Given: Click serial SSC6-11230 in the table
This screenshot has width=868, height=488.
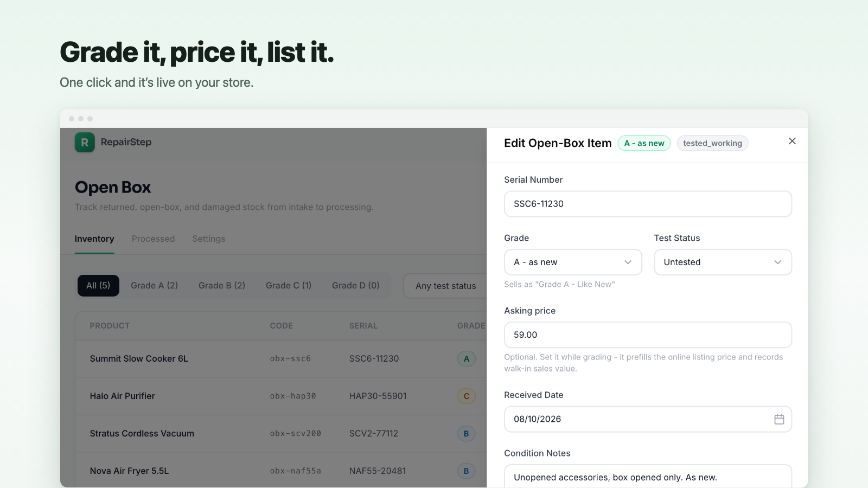Looking at the screenshot, I should pos(374,359).
